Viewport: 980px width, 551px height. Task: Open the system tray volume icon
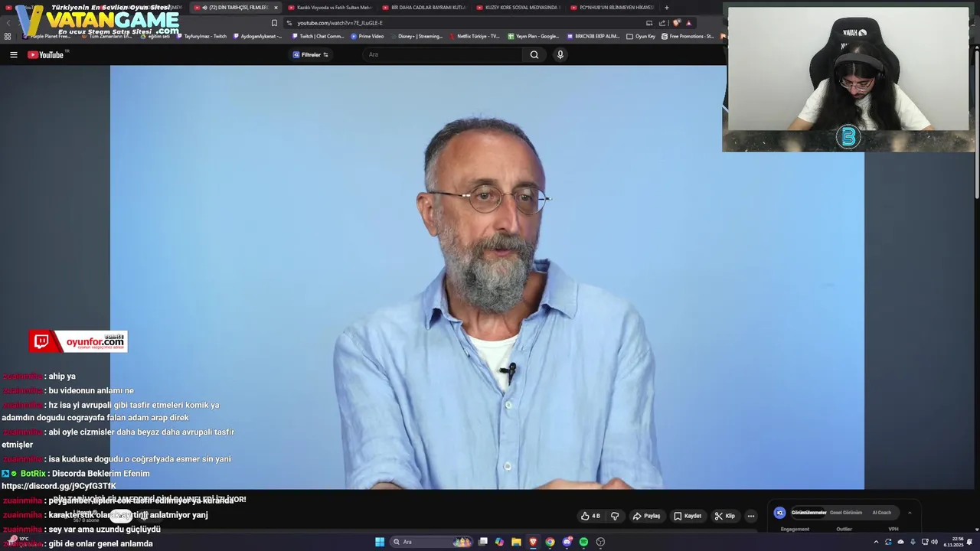coord(935,542)
